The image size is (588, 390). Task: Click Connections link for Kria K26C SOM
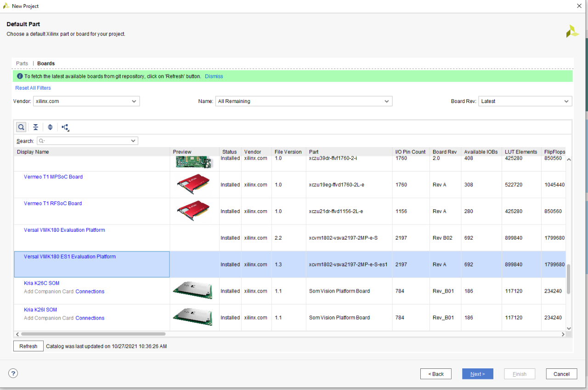[90, 292]
